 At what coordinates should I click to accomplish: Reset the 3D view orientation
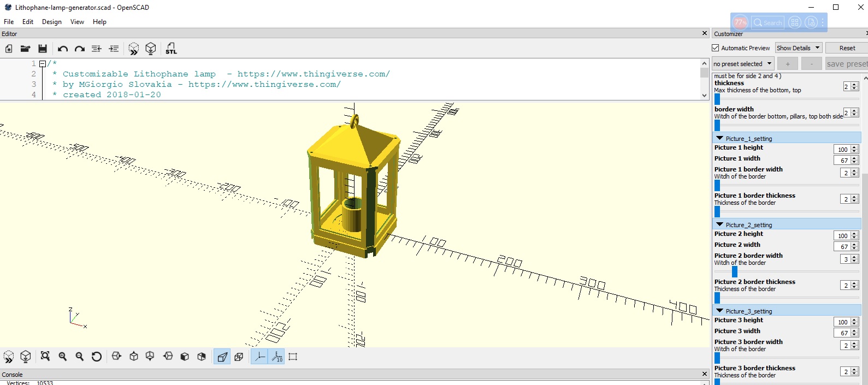pos(97,357)
